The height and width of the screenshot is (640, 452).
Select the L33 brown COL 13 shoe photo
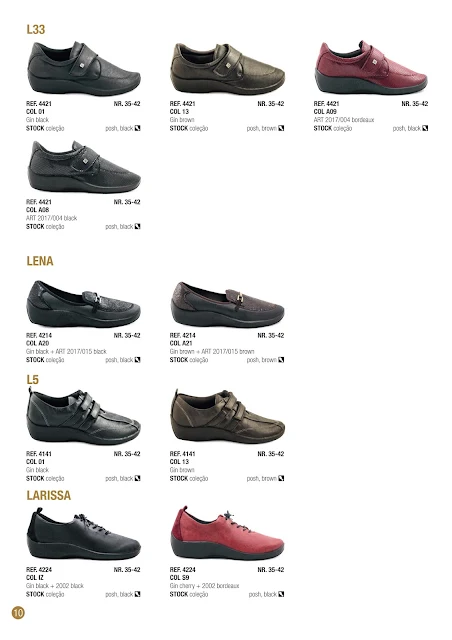227,69
